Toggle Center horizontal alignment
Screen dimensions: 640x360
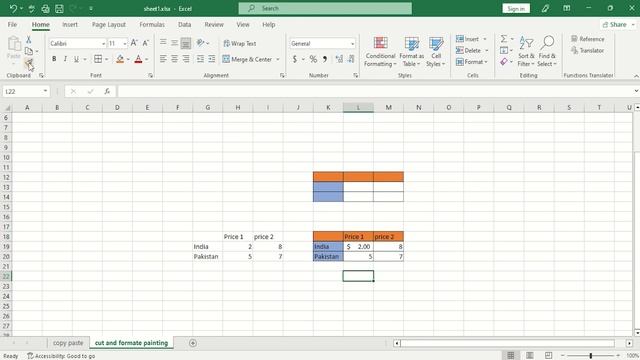click(x=174, y=59)
